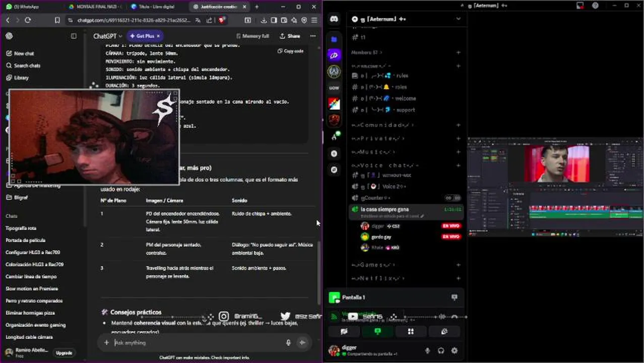The height and width of the screenshot is (363, 644).
Task: Stop screen sharing in Discord
Action: click(377, 331)
